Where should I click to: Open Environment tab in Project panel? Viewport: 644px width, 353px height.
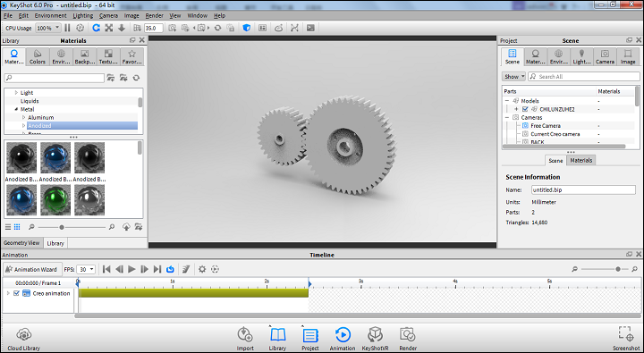(558, 56)
